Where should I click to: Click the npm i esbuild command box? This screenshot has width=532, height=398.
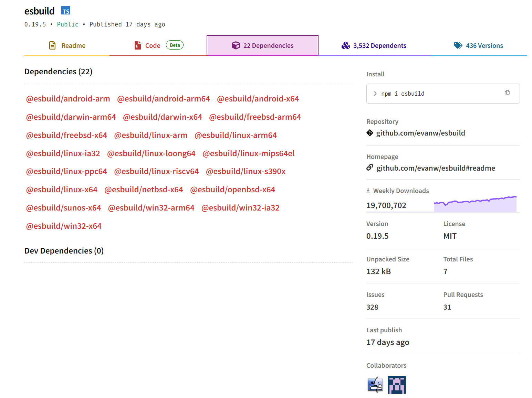point(437,94)
